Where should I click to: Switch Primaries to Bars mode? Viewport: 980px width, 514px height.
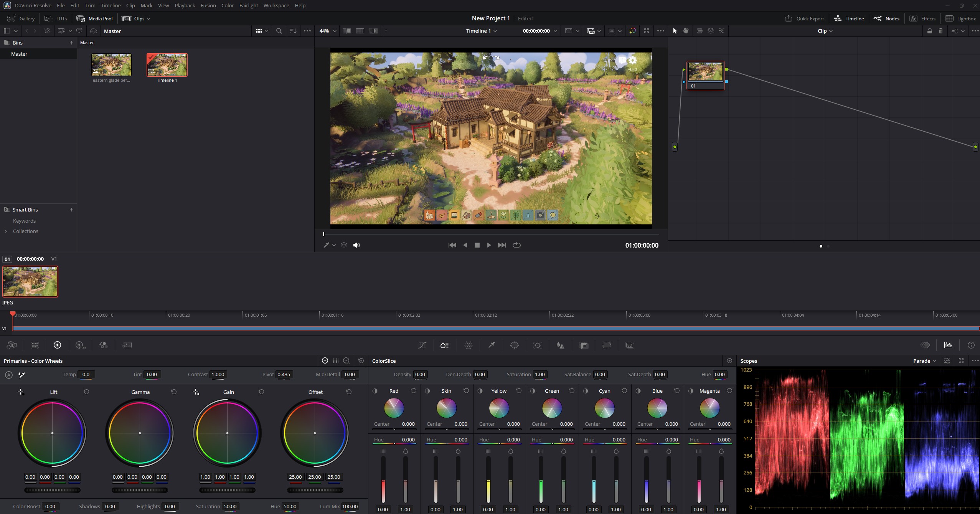pos(336,361)
